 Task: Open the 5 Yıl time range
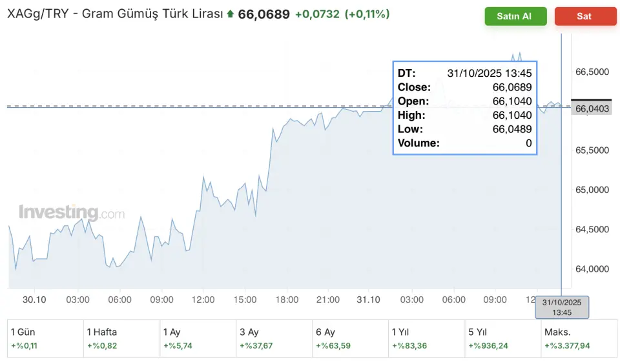click(502, 338)
